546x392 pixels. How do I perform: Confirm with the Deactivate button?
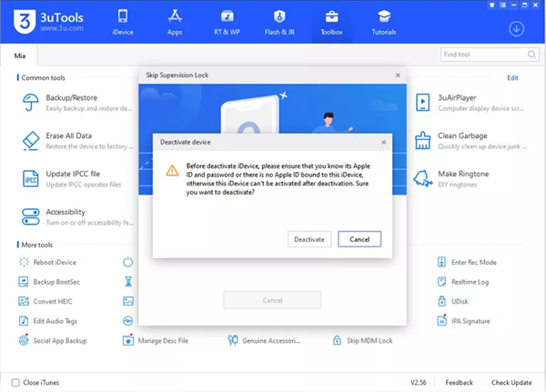[309, 239]
